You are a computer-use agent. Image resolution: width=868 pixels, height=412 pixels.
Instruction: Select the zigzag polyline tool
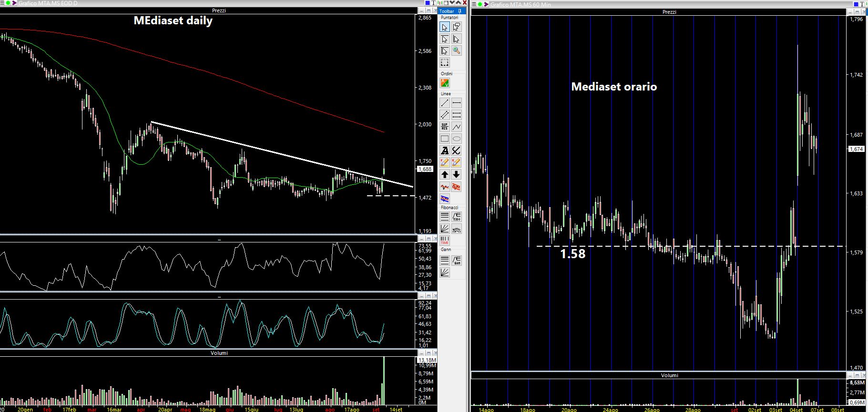pyautogui.click(x=456, y=127)
